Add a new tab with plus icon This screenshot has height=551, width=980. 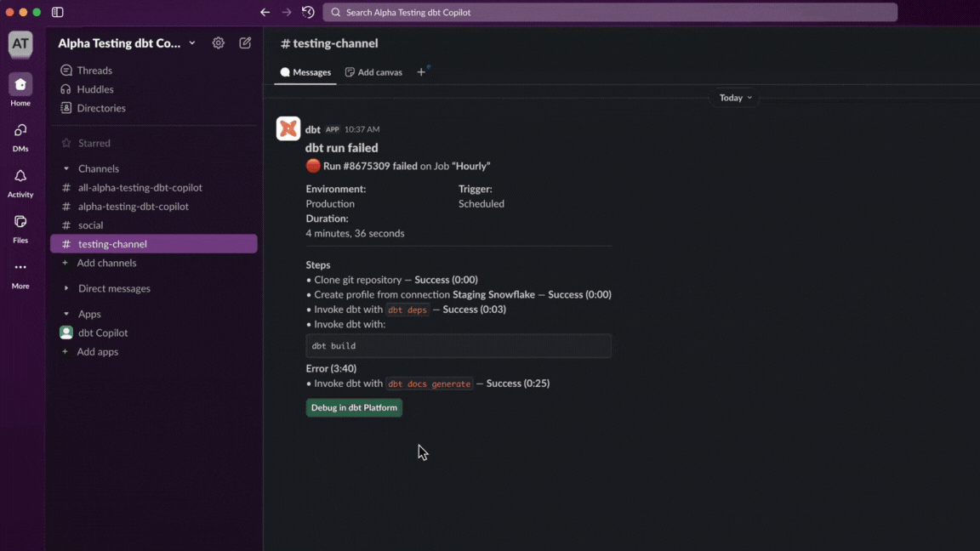click(x=421, y=72)
